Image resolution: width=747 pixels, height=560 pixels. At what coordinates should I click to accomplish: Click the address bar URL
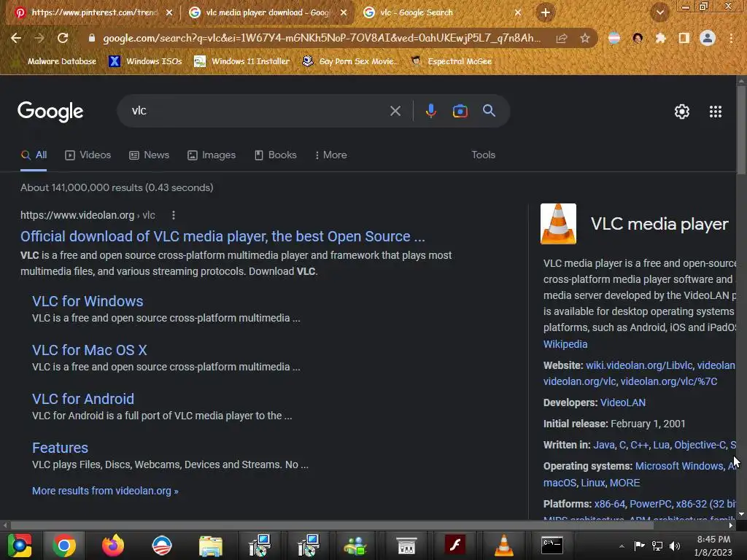pos(322,38)
